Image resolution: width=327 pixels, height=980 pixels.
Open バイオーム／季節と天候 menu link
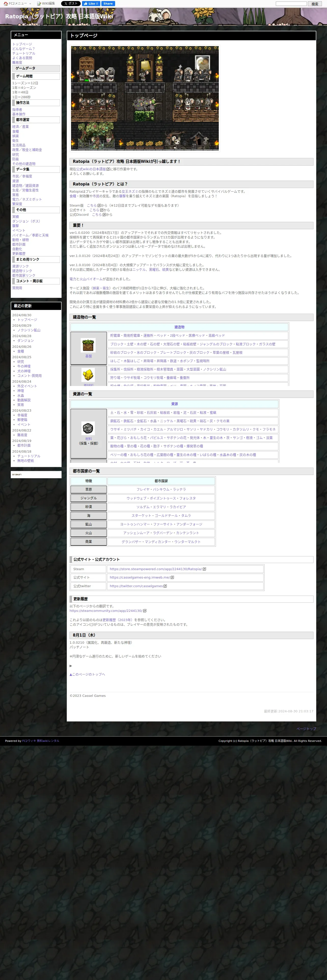pyautogui.click(x=31, y=235)
